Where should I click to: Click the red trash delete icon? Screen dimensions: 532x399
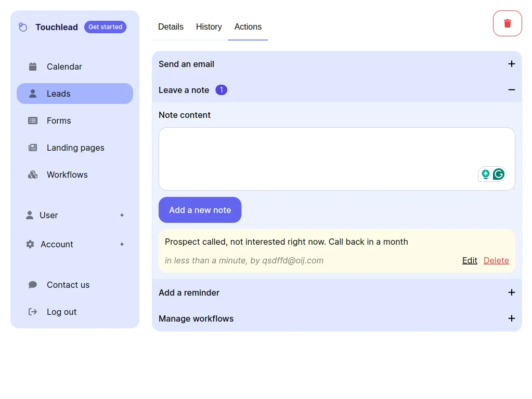tap(507, 23)
